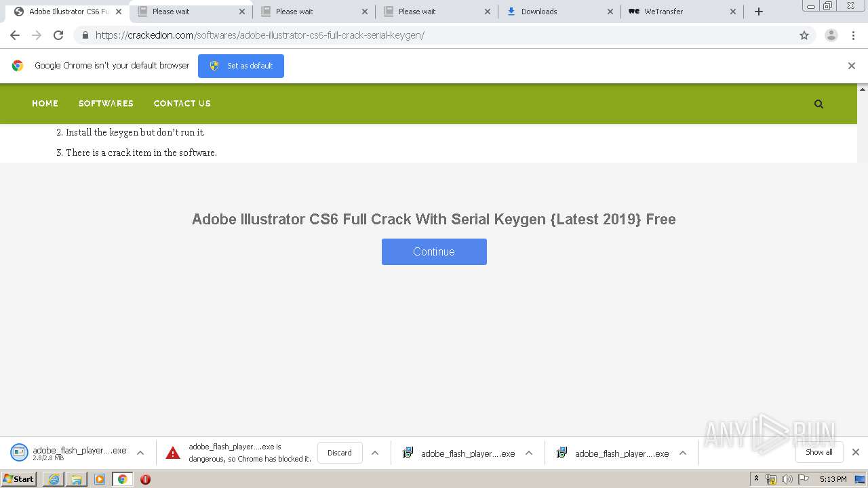
Task: Close the second Please wait tab
Action: click(365, 12)
